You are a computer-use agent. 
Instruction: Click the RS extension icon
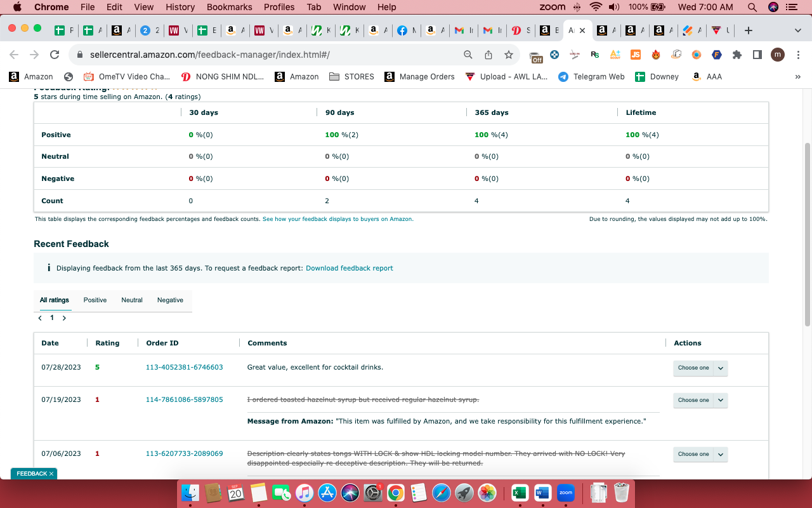point(594,55)
